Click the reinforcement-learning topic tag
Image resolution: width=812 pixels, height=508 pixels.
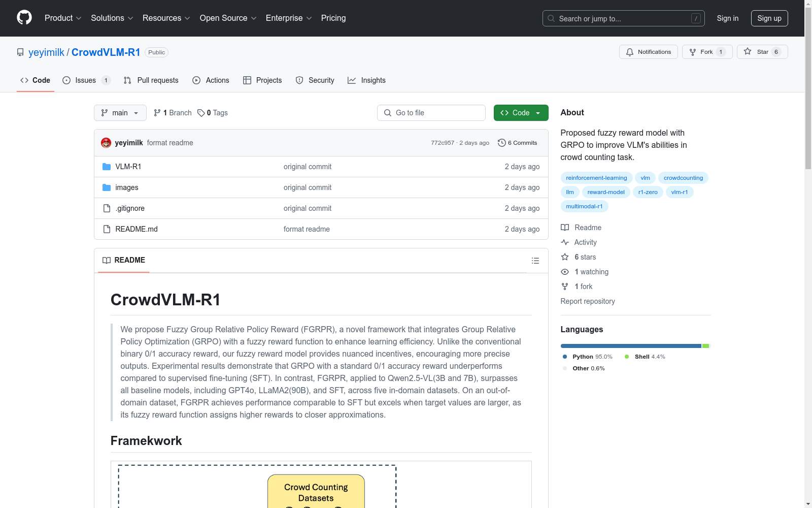[x=596, y=178]
